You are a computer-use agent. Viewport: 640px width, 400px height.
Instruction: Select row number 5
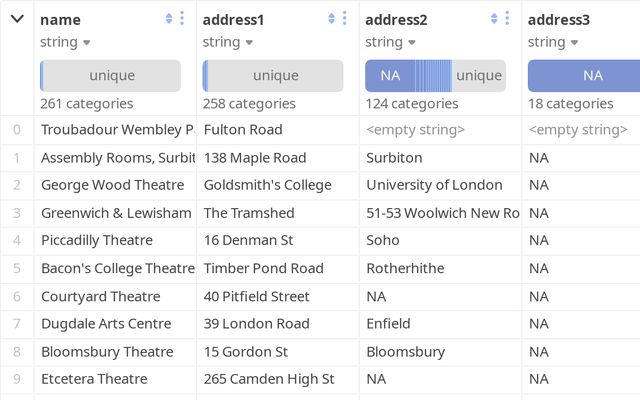(x=17, y=268)
